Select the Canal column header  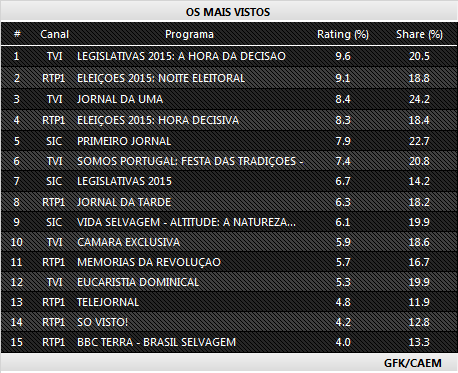pyautogui.click(x=54, y=34)
